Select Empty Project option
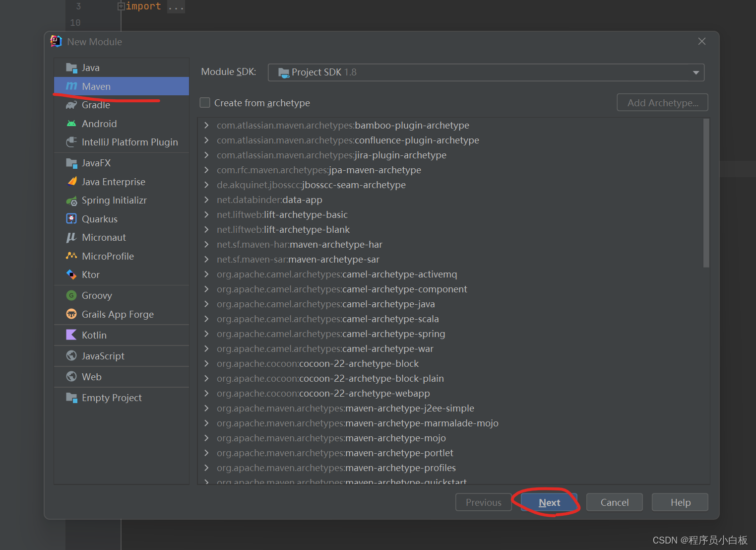This screenshot has height=550, width=756. click(122, 398)
